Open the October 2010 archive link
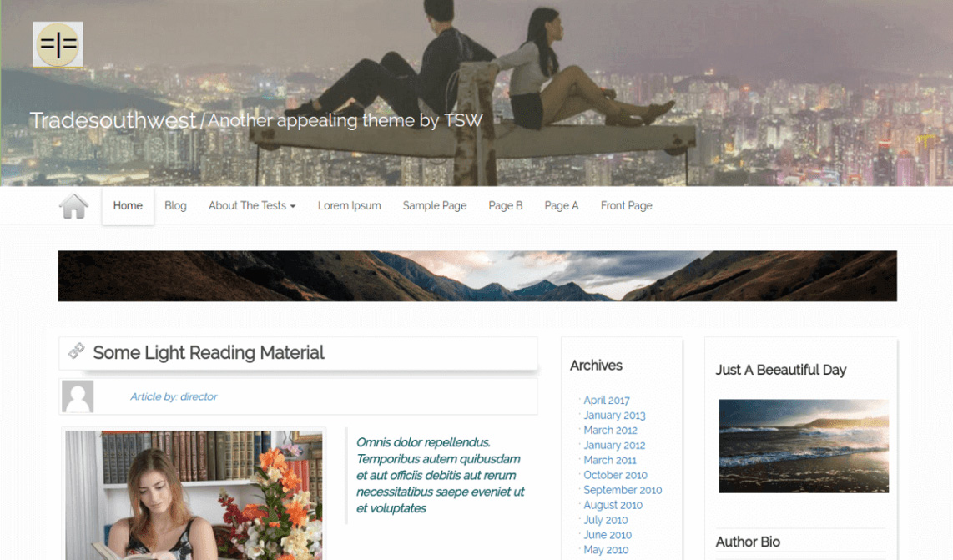The image size is (953, 560). point(615,475)
